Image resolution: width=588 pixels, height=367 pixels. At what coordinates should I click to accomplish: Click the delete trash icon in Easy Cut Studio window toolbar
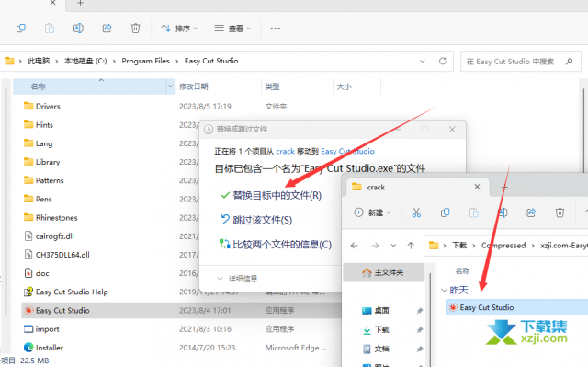click(135, 29)
